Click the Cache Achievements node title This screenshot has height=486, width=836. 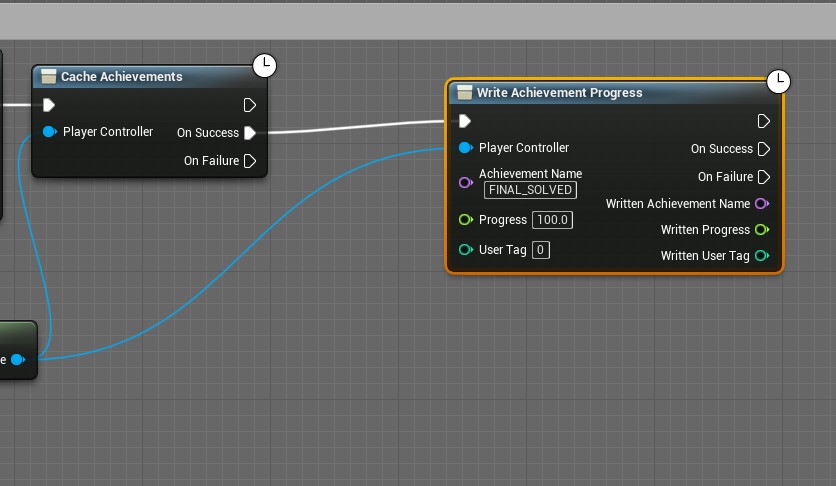click(x=121, y=77)
